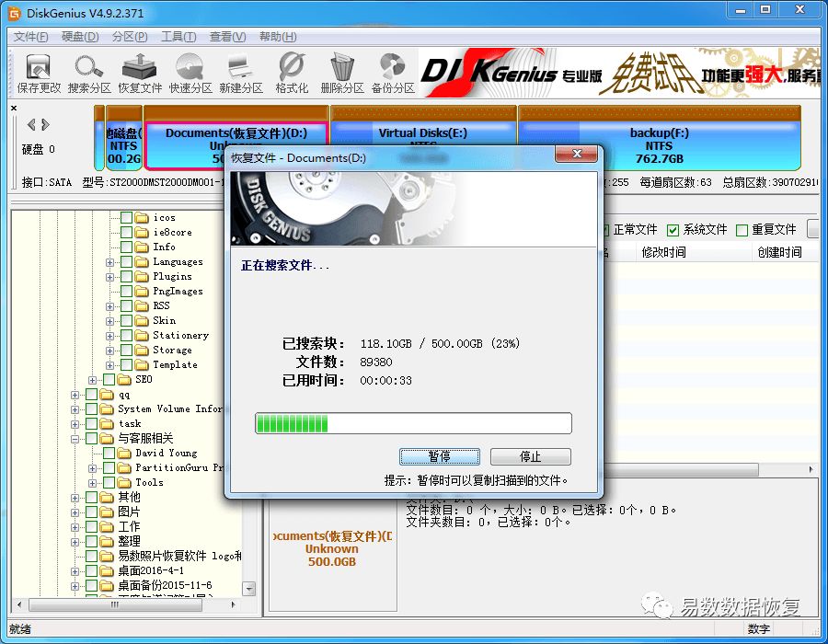Check the 桌面2016-4-1 folder checkbox
This screenshot has width=828, height=644.
click(x=91, y=570)
